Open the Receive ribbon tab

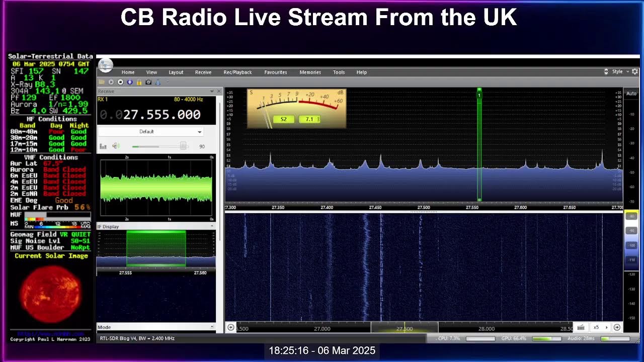tap(203, 72)
